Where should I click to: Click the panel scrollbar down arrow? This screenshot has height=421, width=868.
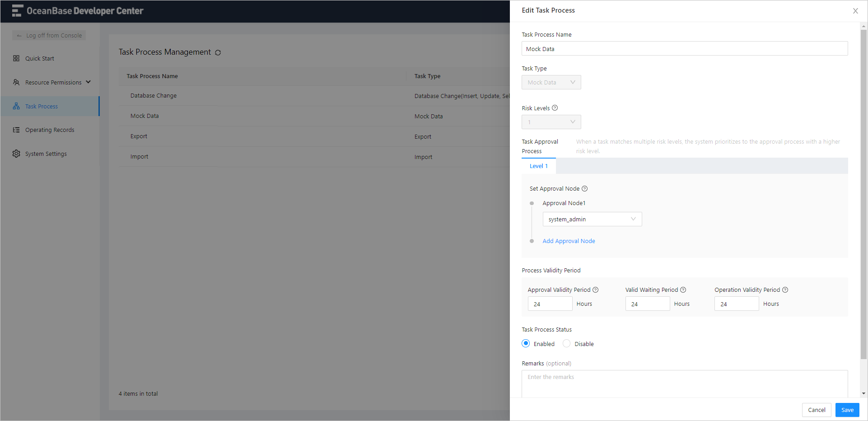coord(863,393)
